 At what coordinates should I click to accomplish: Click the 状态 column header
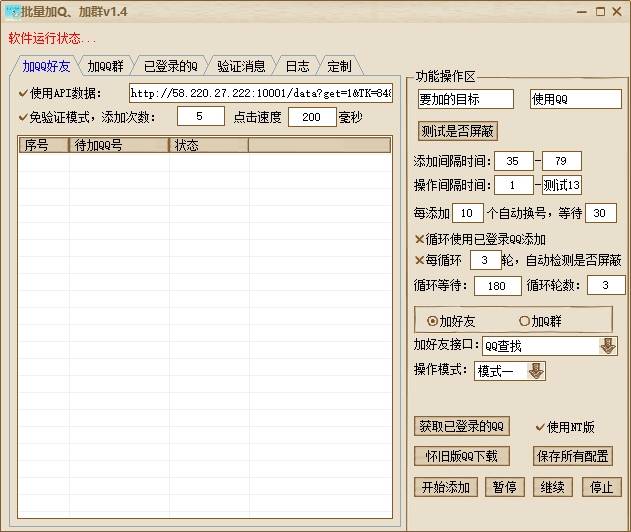(x=209, y=145)
